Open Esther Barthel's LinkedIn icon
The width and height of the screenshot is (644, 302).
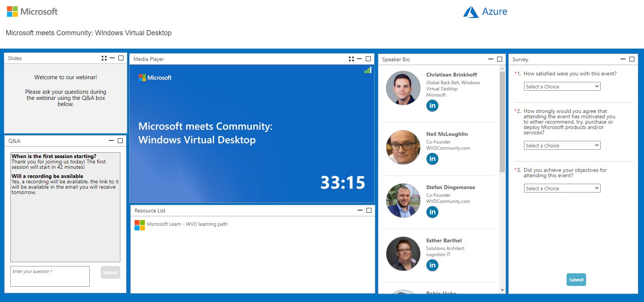point(432,265)
